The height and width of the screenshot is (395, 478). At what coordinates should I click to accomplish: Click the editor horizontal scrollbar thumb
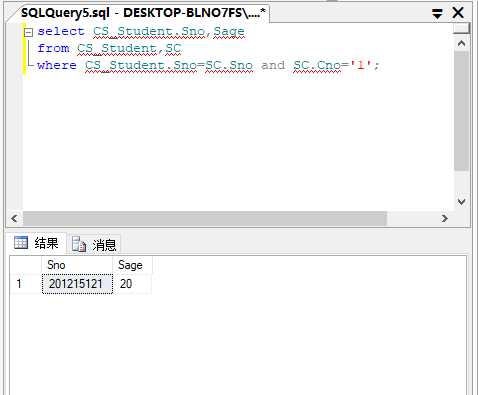(x=205, y=219)
